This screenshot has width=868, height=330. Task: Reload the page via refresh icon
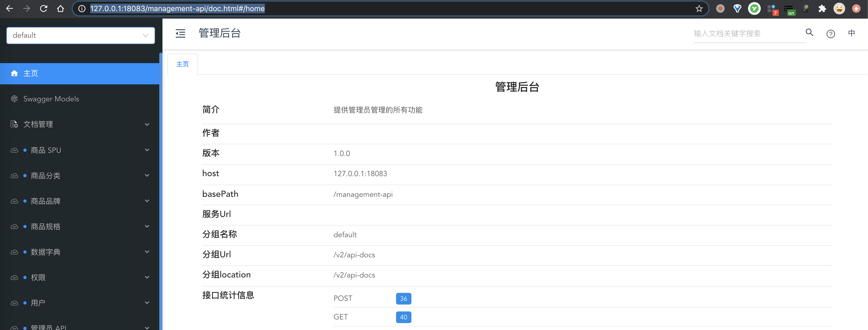(44, 8)
